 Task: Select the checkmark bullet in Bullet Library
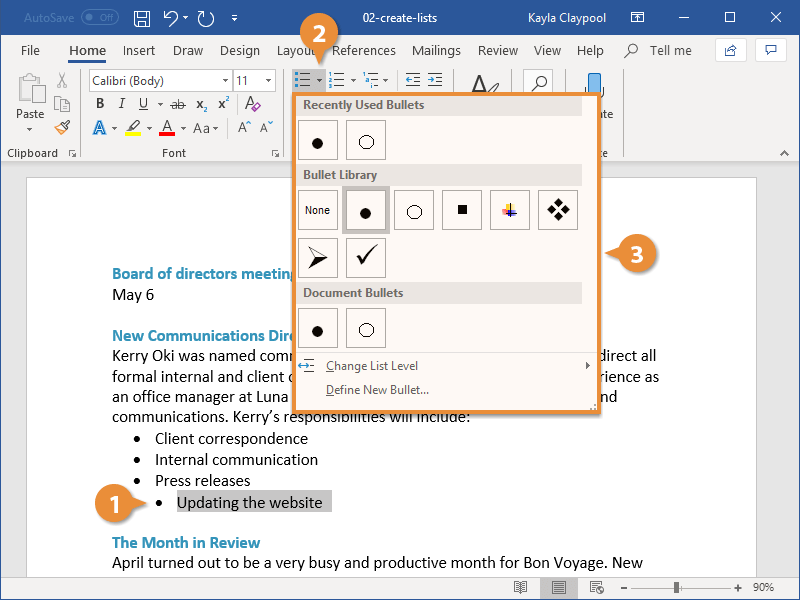[366, 258]
